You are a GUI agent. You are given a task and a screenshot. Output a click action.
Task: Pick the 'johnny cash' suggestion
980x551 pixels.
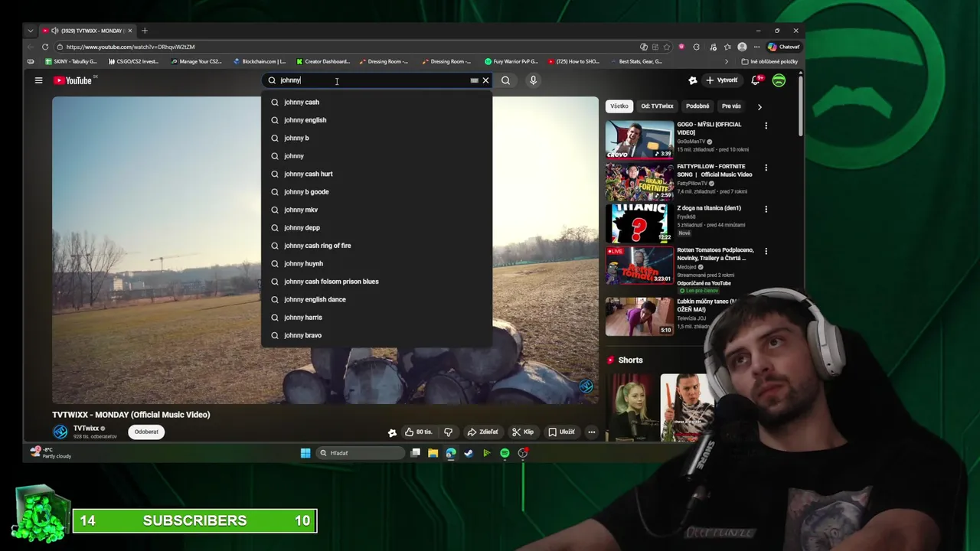pyautogui.click(x=377, y=102)
